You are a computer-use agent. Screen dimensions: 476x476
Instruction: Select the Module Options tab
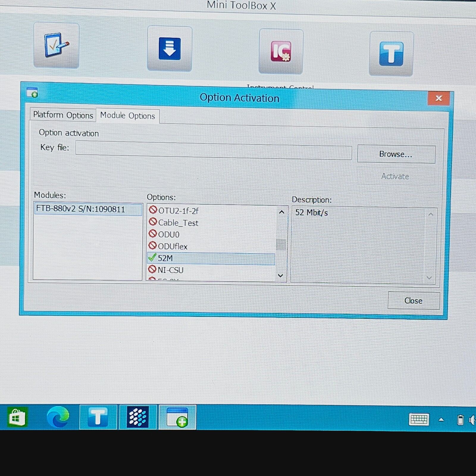click(x=128, y=116)
